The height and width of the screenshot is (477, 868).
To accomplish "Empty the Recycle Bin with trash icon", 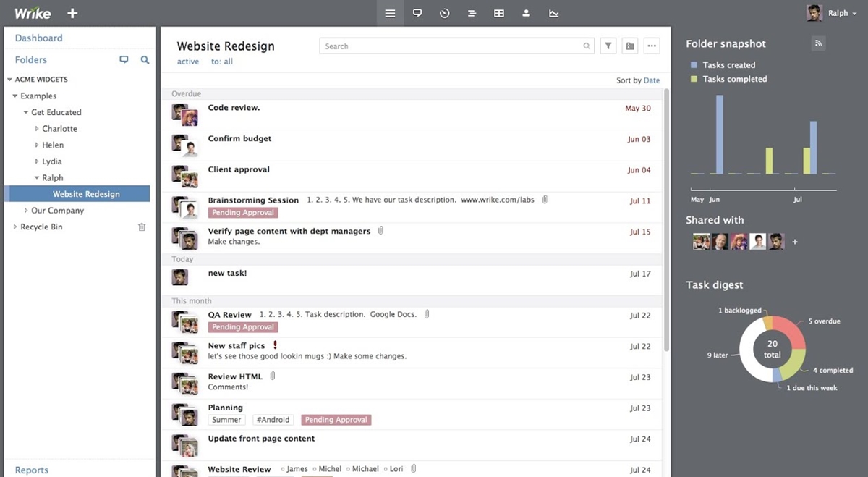I will click(x=142, y=227).
